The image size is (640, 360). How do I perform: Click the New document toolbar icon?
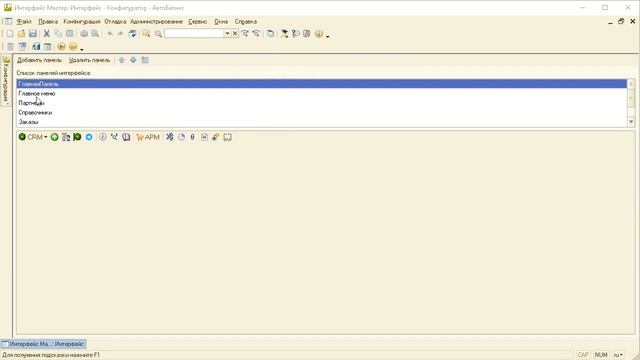click(10, 34)
